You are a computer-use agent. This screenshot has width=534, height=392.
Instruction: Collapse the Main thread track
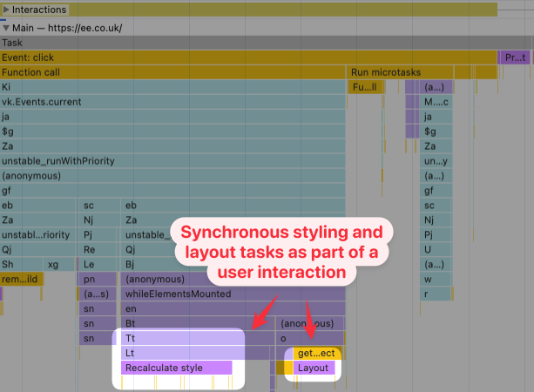(x=6, y=28)
